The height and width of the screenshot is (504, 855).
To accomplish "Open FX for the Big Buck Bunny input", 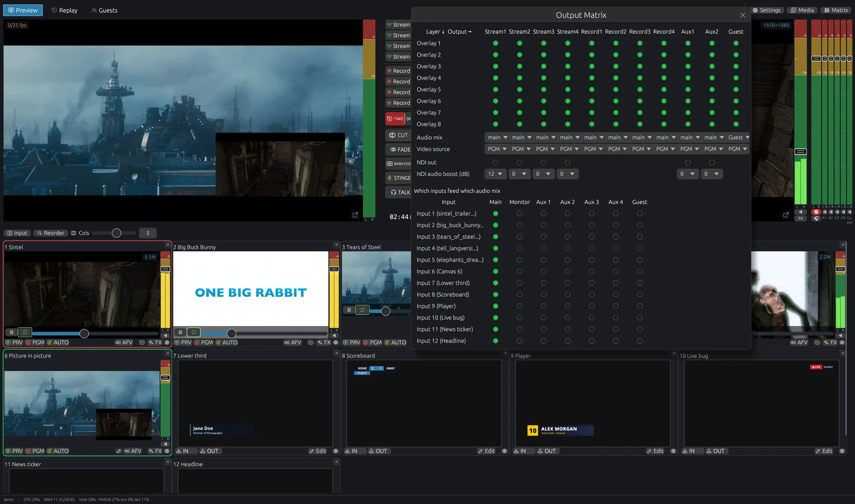I will [324, 343].
